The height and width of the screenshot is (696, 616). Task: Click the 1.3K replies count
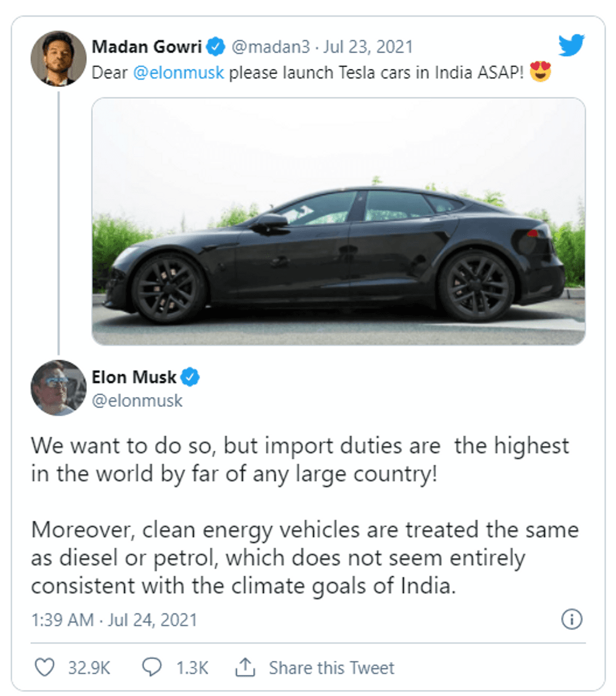(192, 668)
